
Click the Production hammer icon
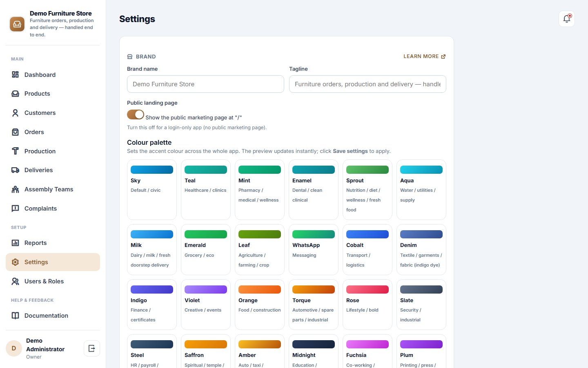(x=16, y=151)
